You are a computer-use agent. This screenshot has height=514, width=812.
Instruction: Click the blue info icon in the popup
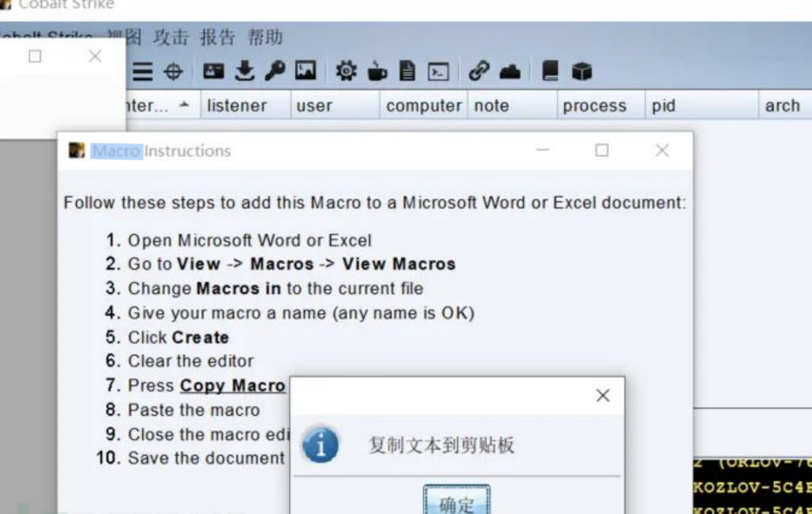coord(320,445)
